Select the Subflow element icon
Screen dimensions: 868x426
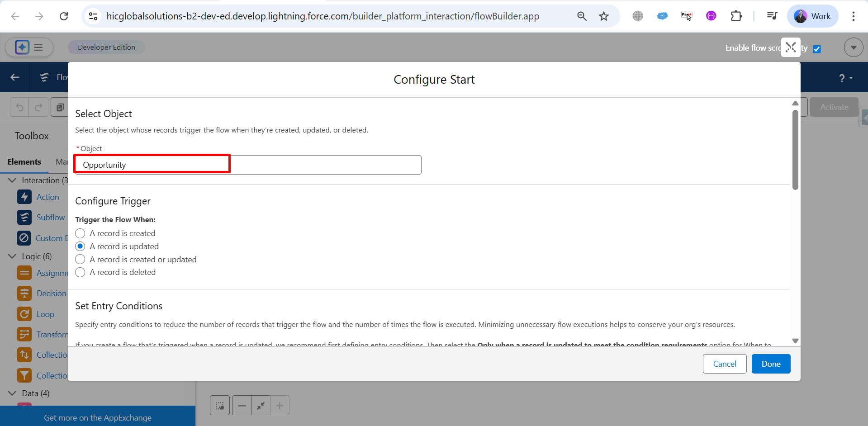click(x=24, y=218)
